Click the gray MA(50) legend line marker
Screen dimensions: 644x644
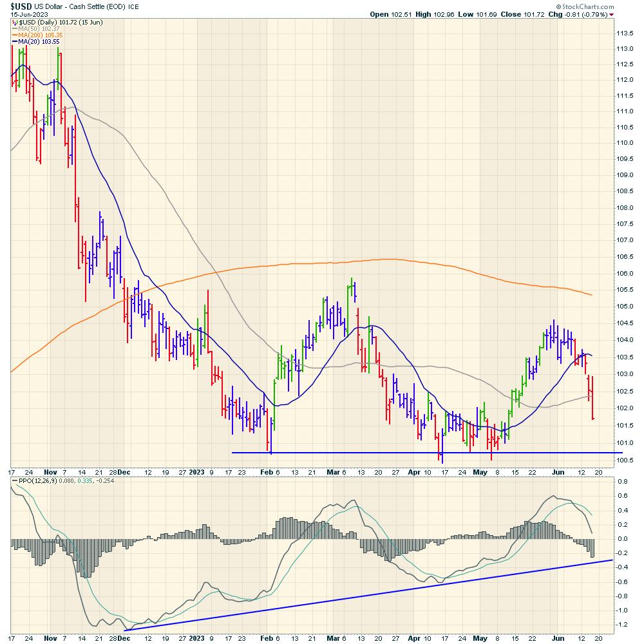click(15, 29)
